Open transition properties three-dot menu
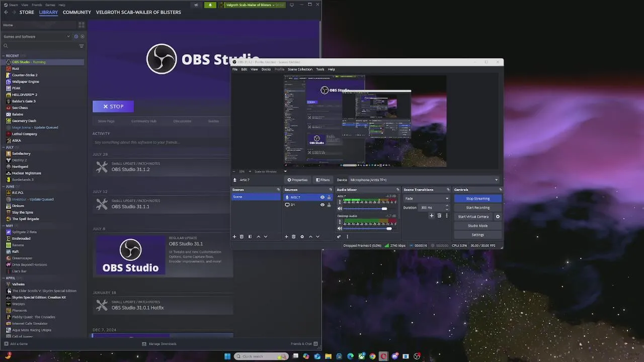 [446, 216]
